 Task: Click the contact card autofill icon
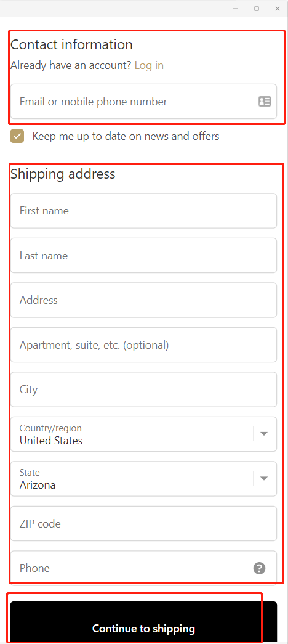(265, 102)
